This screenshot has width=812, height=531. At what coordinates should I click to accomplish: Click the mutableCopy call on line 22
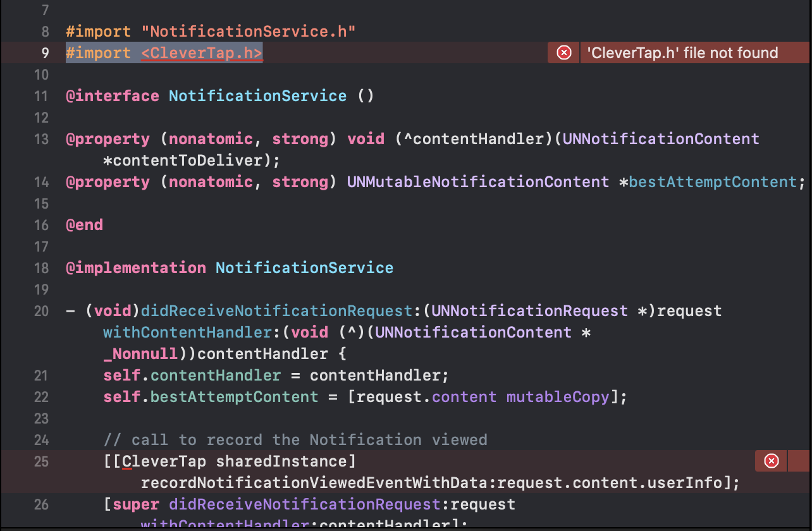tap(557, 396)
